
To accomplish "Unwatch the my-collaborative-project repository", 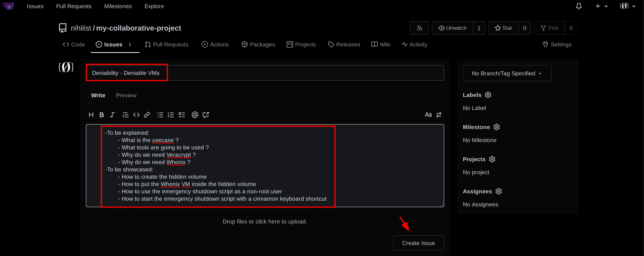I will pyautogui.click(x=452, y=28).
